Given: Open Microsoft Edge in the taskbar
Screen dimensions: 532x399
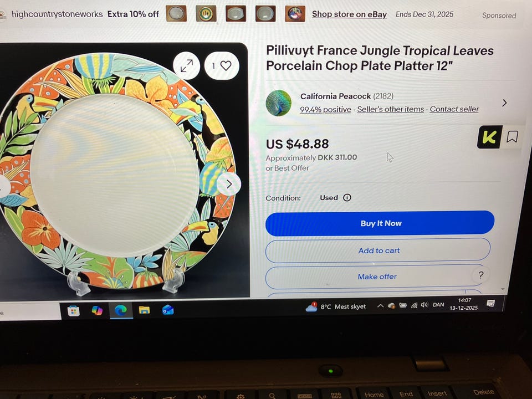Looking at the screenshot, I should [x=121, y=310].
